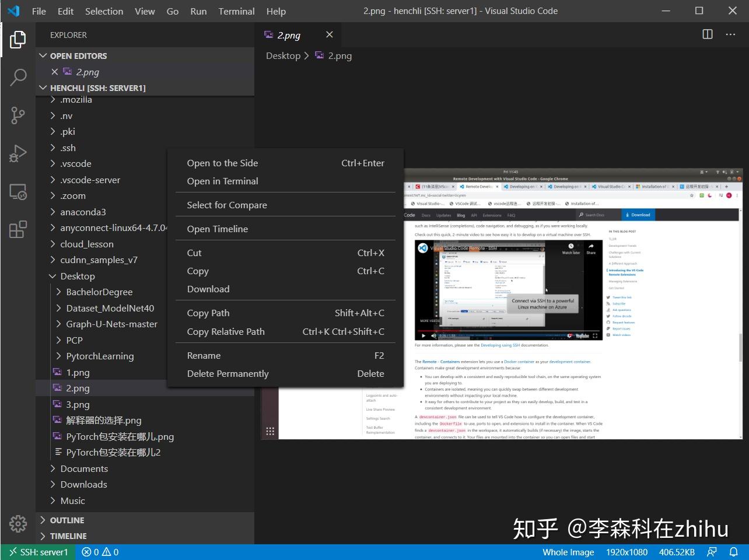Viewport: 749px width, 560px height.
Task: Click the errors and warnings status indicator
Action: coord(99,551)
